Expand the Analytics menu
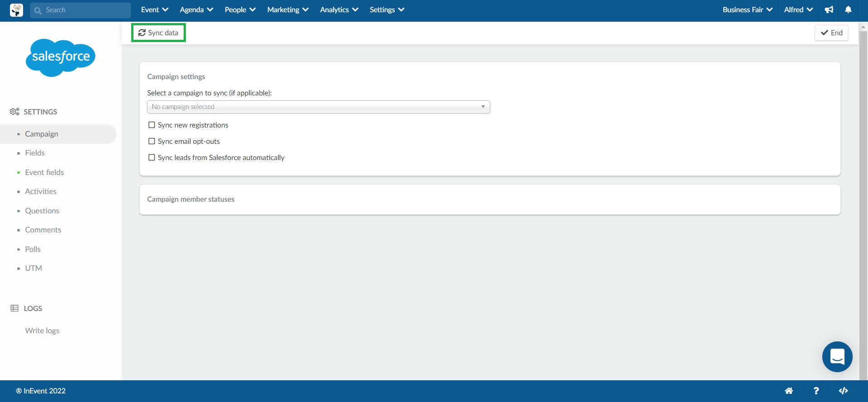The height and width of the screenshot is (402, 868). [x=339, y=10]
